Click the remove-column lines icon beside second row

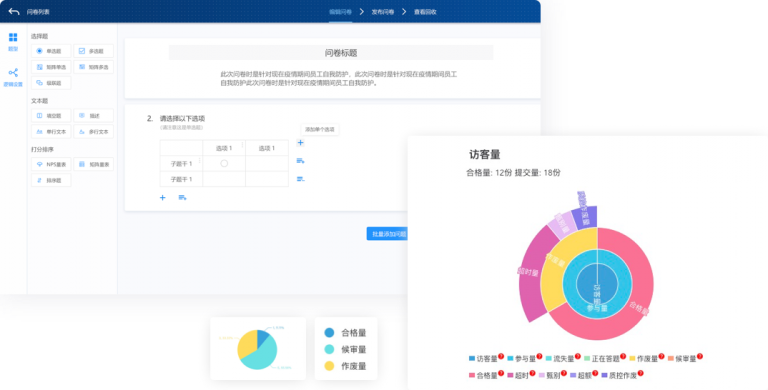pyautogui.click(x=301, y=179)
